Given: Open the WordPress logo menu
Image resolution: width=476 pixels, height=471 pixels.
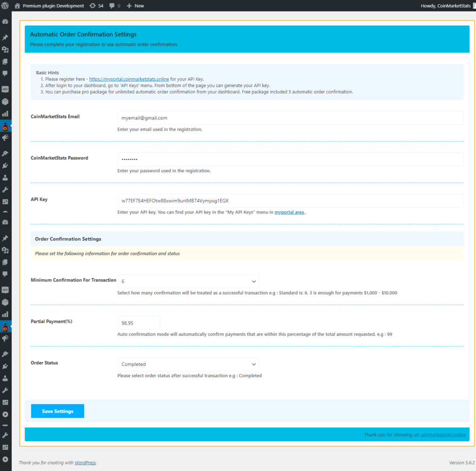Looking at the screenshot, I should pyautogui.click(x=5, y=6).
